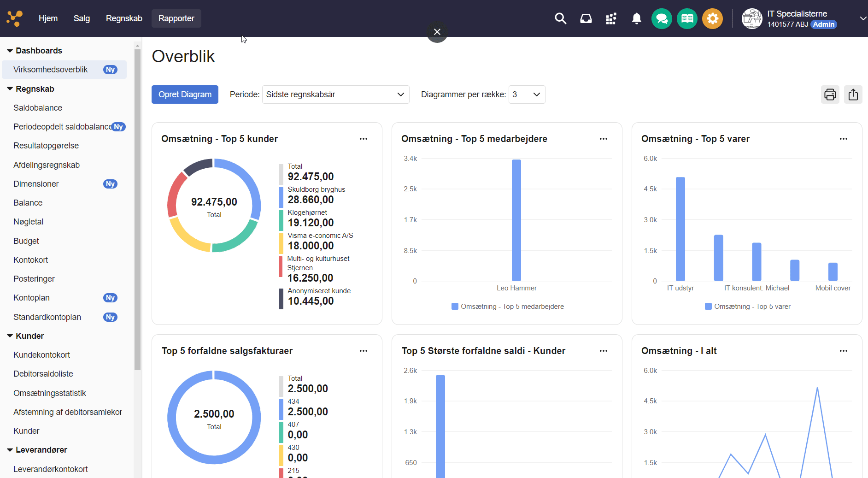Viewport: 868px width, 478px height.
Task: Click the Opret Diagram button
Action: tap(185, 94)
